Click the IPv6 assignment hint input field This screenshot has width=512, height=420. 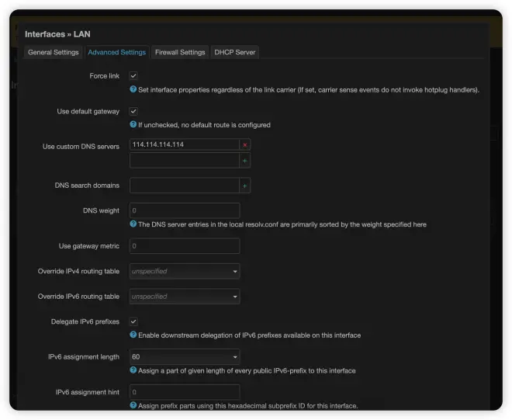point(185,392)
